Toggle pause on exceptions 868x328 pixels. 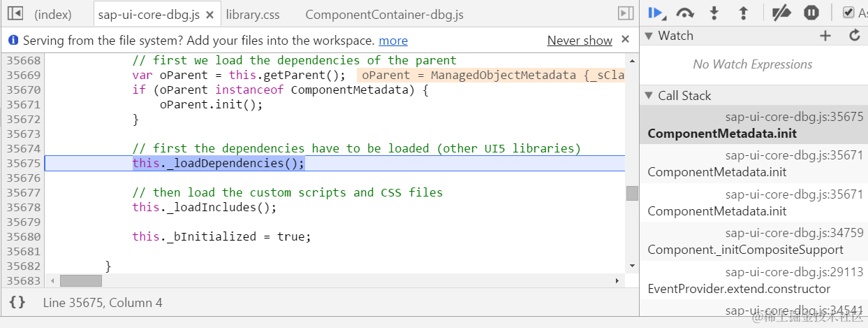811,13
